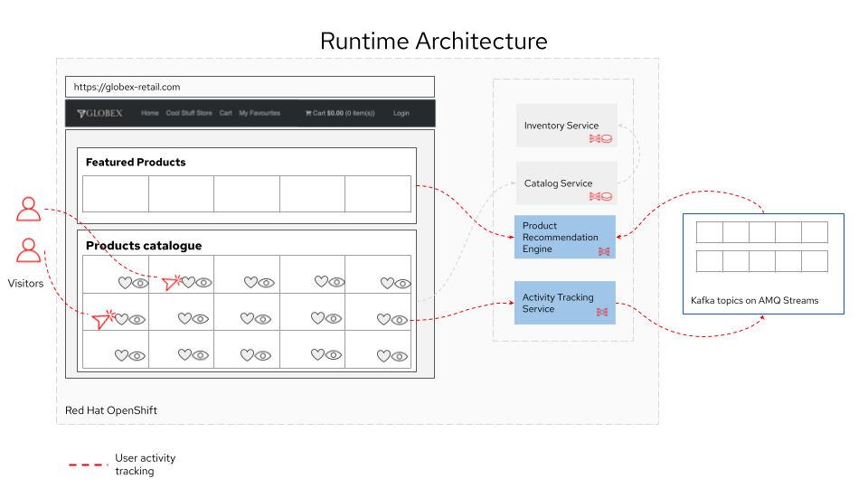Click the database icon in Catalog Service box

pyautogui.click(x=607, y=196)
